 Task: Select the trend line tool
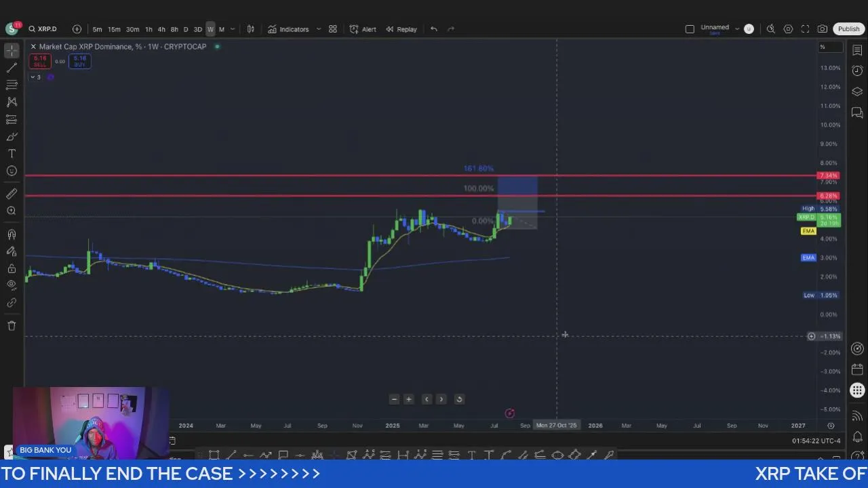tap(12, 68)
